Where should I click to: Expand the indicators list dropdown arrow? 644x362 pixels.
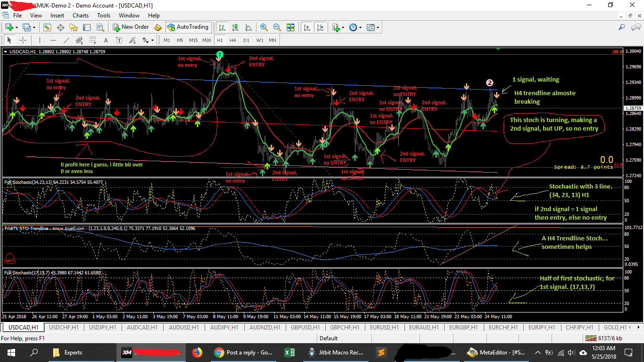343,27
